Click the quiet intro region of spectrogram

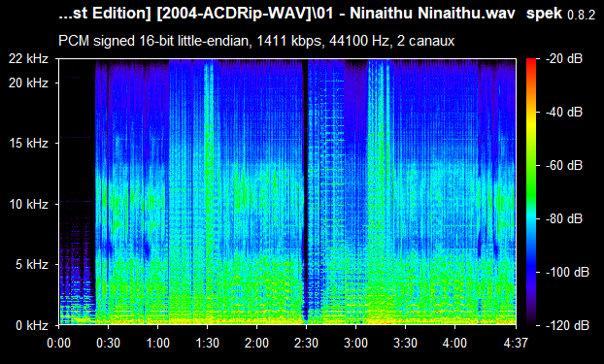click(77, 192)
